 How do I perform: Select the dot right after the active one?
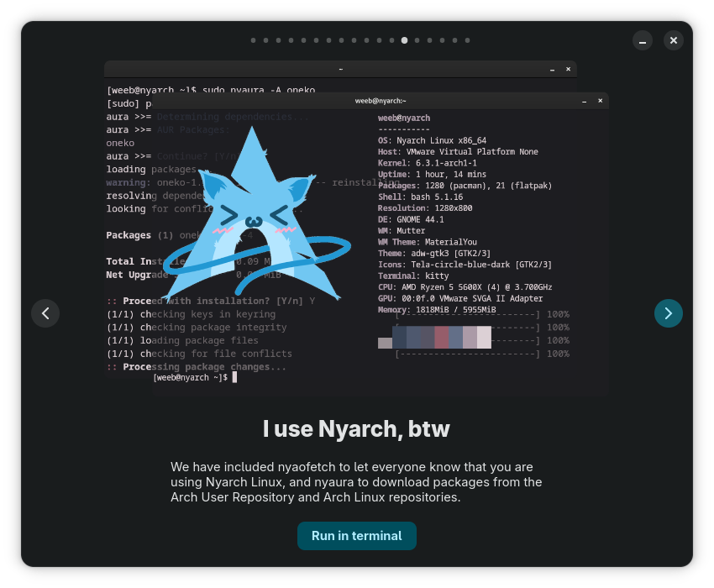tap(417, 40)
